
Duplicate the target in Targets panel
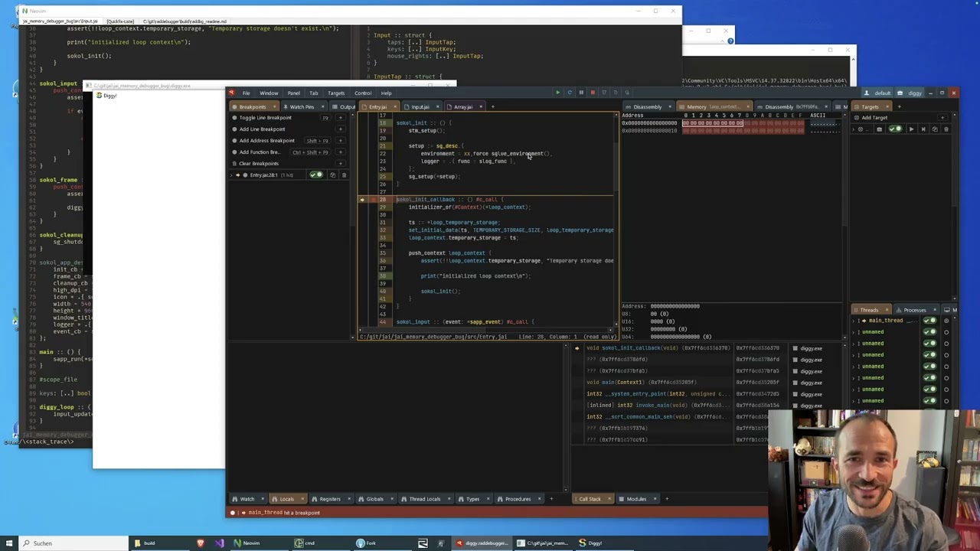coord(935,129)
